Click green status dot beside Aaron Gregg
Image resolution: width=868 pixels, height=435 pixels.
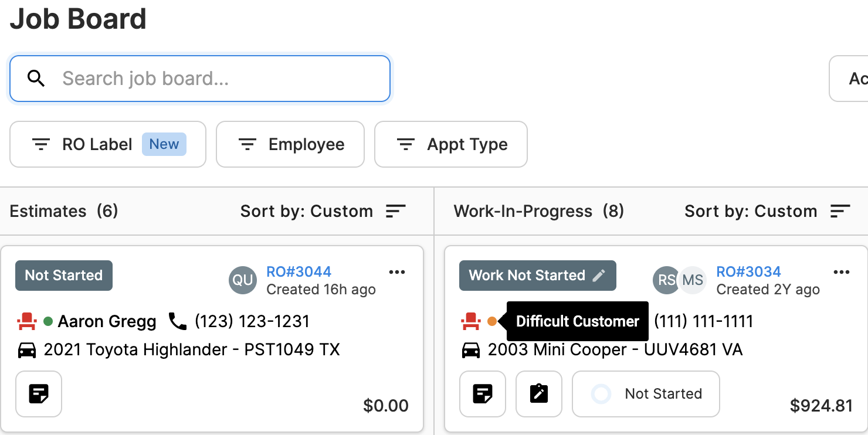tap(48, 321)
